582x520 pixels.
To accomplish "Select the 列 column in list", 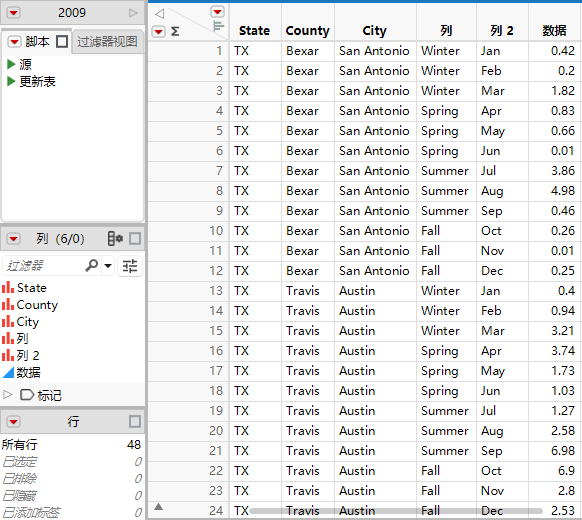I will (22, 339).
